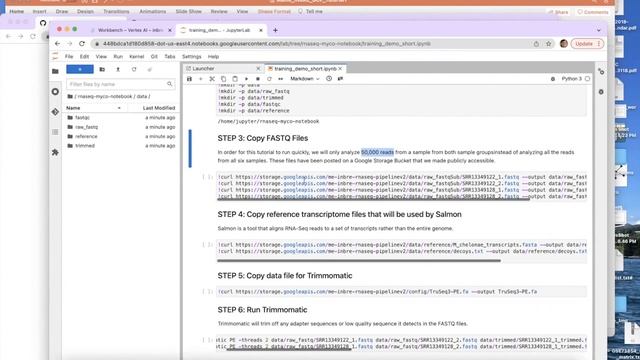640x360 pixels.
Task: Focus the Filter files by name field
Action: [x=121, y=84]
